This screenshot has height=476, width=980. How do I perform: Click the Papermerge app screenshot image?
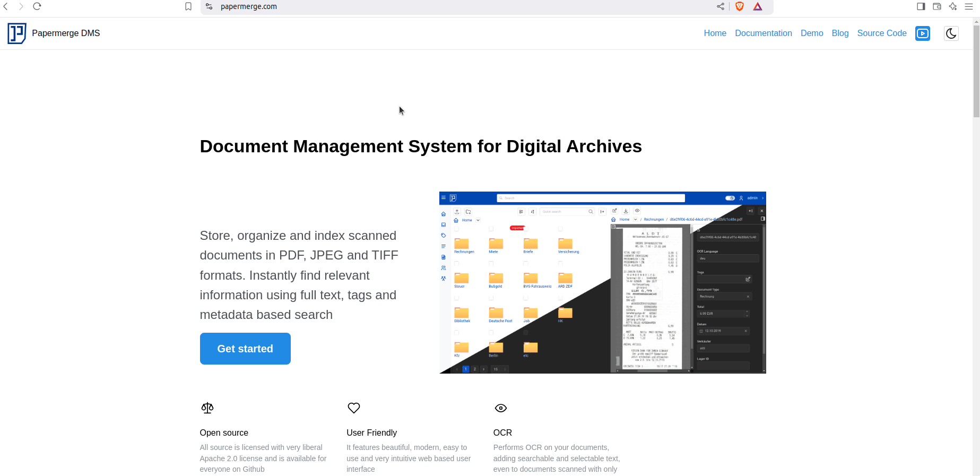602,282
